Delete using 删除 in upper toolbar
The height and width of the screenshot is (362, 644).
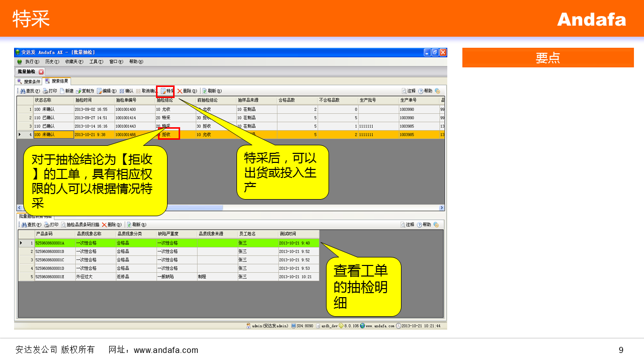(187, 91)
